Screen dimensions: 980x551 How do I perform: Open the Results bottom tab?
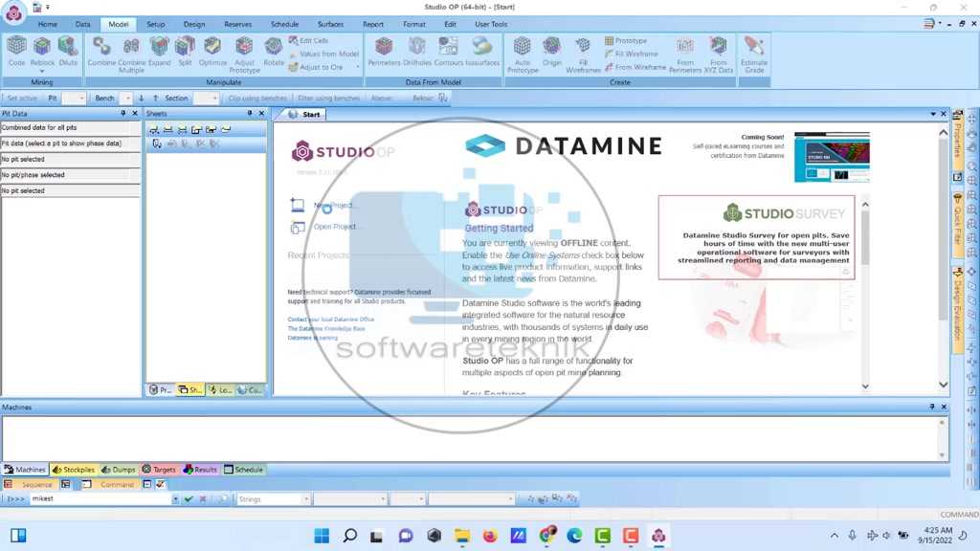[200, 469]
